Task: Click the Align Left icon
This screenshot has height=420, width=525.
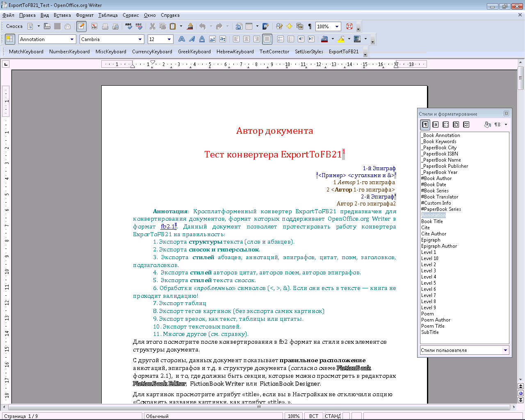Action: point(236,39)
